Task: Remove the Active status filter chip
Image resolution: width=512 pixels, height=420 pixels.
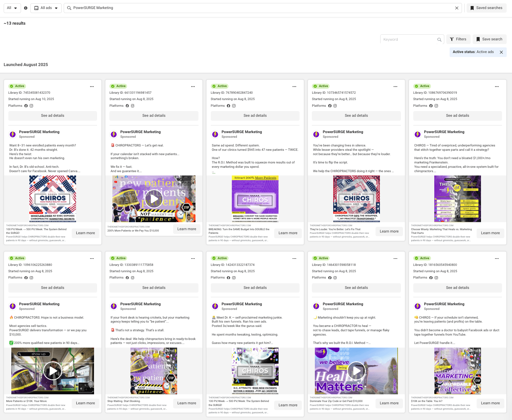Action: (501, 52)
